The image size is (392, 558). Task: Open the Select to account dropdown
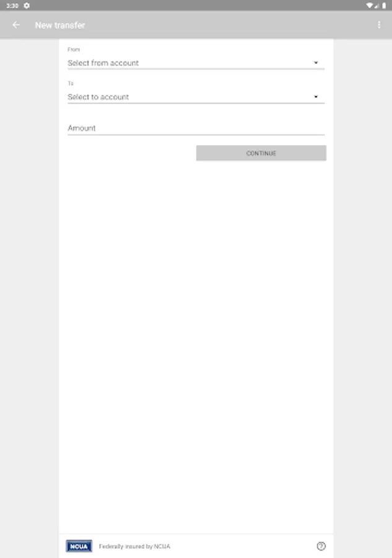[x=196, y=97]
